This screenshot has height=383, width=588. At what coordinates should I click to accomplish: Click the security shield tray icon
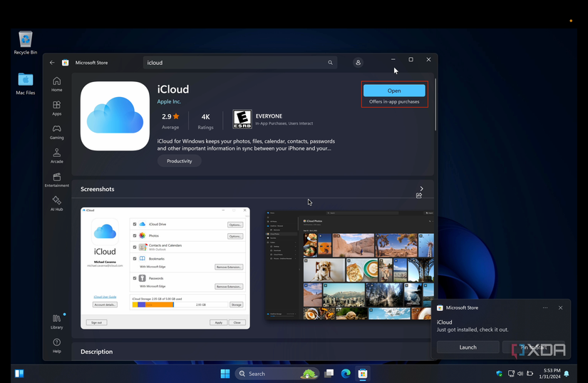499,374
